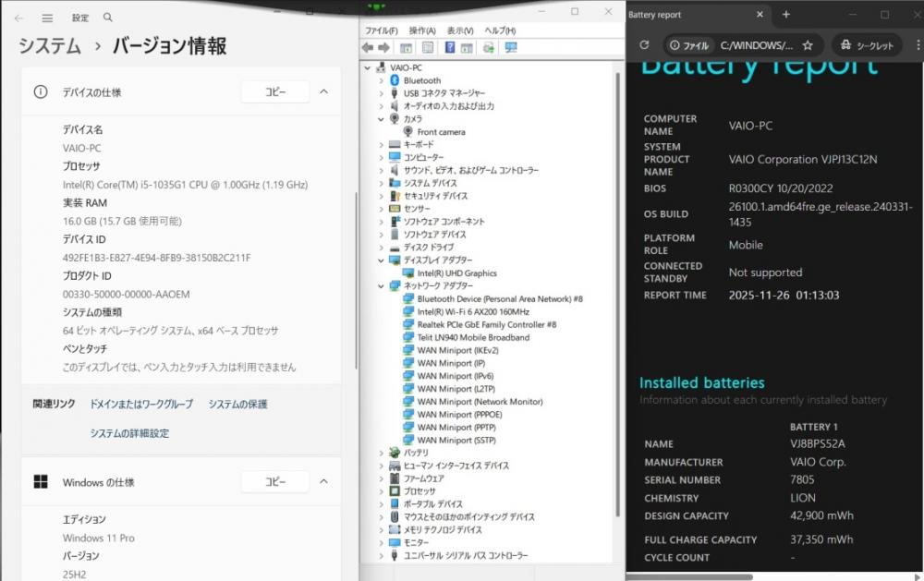
Task: Select the バッテリ battery category icon
Action: click(395, 453)
